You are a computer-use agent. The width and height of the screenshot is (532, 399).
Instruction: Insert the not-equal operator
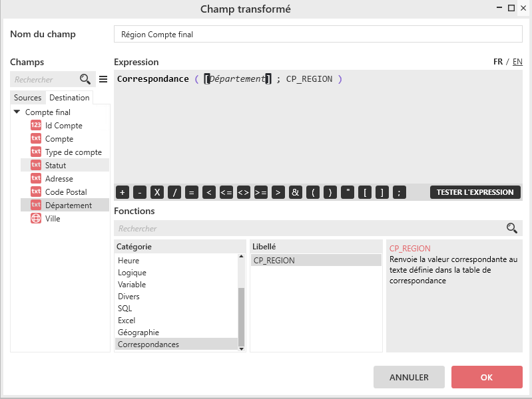click(244, 192)
